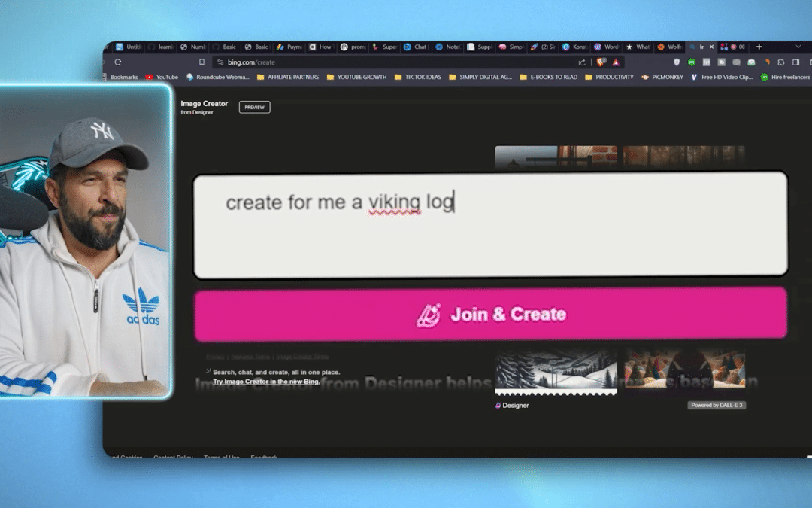Viewport: 812px width, 508px height.
Task: Click inside the prompt text box
Action: tap(490, 224)
